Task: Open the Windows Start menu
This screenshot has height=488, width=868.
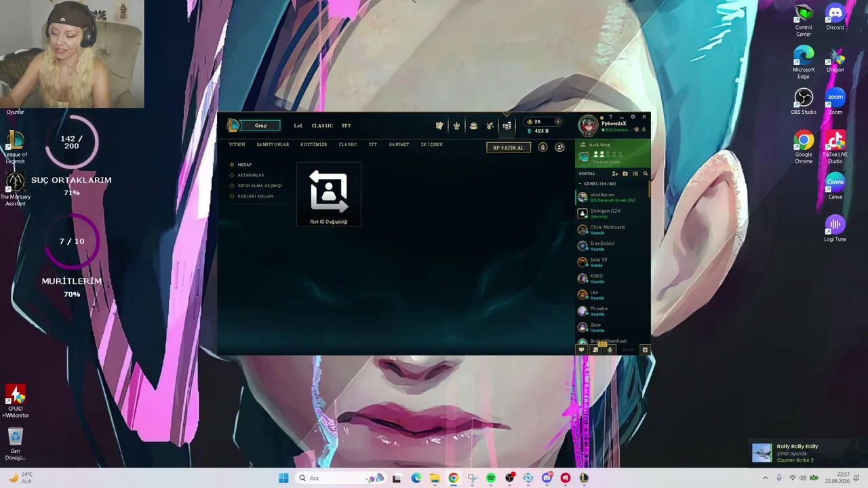Action: 283,478
